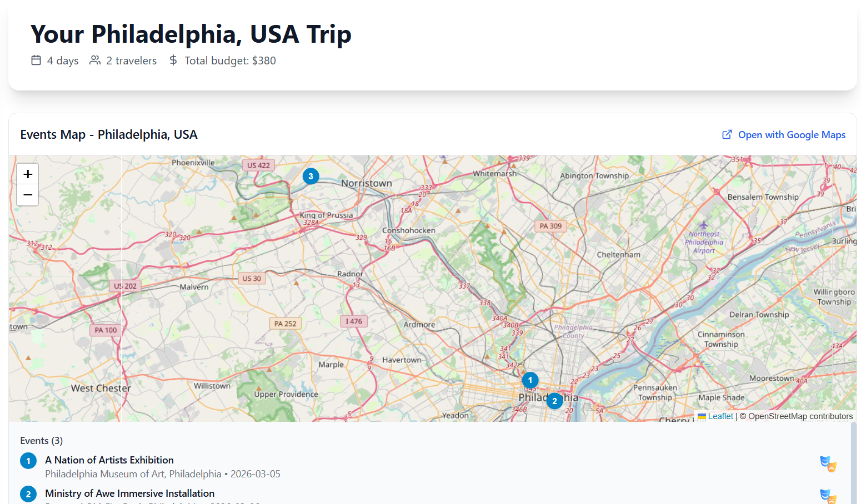This screenshot has width=861, height=504.
Task: Click the numbered badge 1 in the Events list
Action: [x=28, y=460]
